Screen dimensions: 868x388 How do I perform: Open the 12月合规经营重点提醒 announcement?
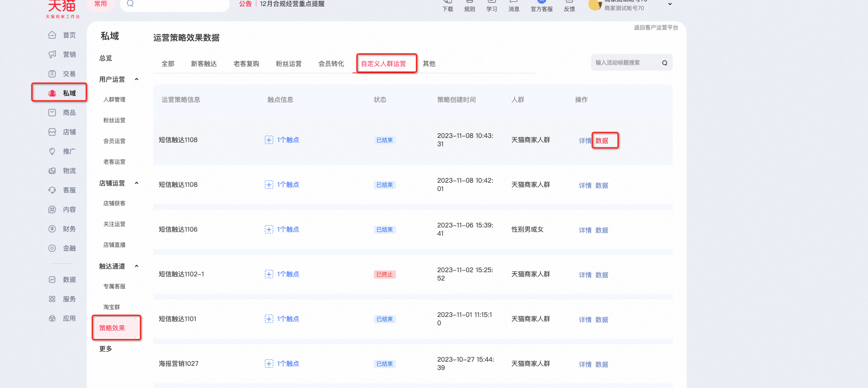[x=292, y=4]
